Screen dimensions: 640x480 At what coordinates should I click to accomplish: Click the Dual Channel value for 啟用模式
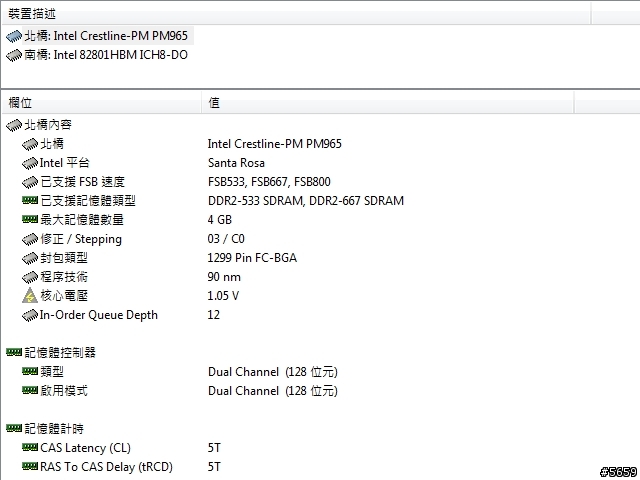coord(273,391)
